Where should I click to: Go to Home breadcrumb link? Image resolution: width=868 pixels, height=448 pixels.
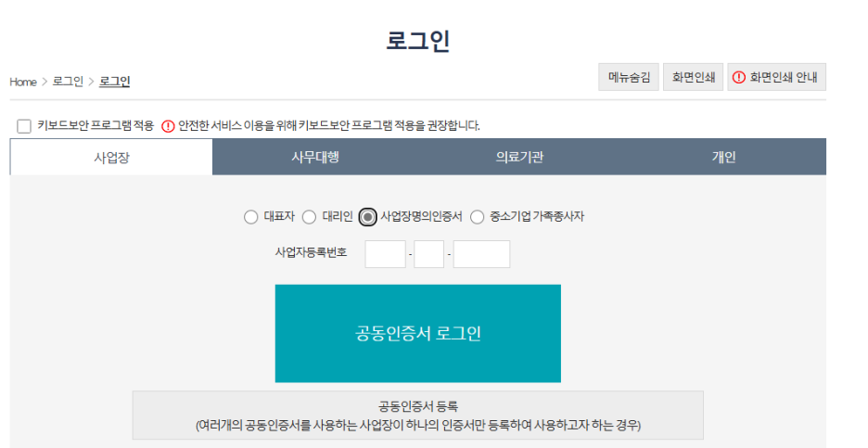[x=22, y=82]
